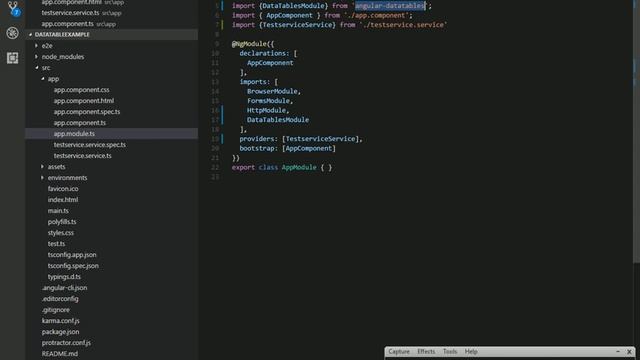This screenshot has height=360, width=640.
Task: Open README.md file
Action: (59, 354)
